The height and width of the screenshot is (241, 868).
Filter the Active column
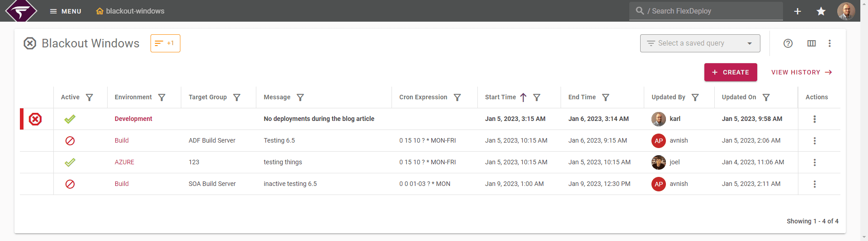[x=90, y=97]
